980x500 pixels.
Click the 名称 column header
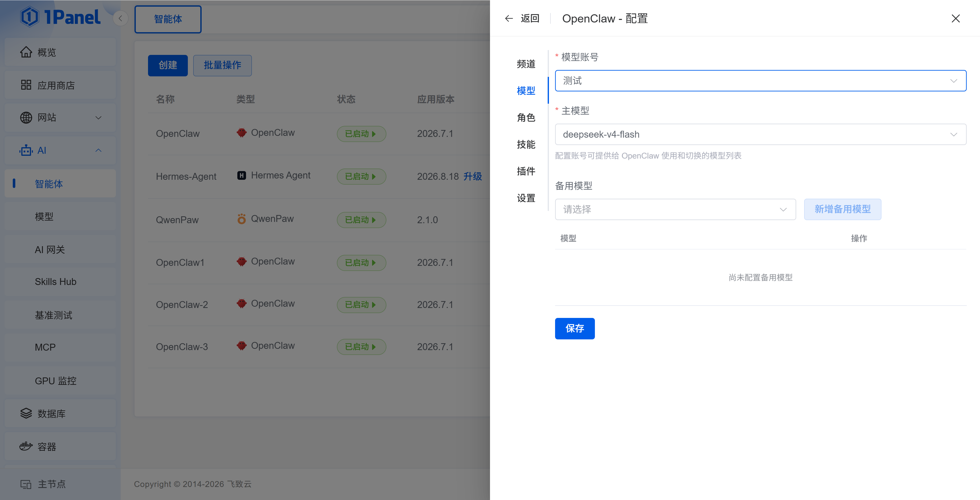click(x=165, y=99)
